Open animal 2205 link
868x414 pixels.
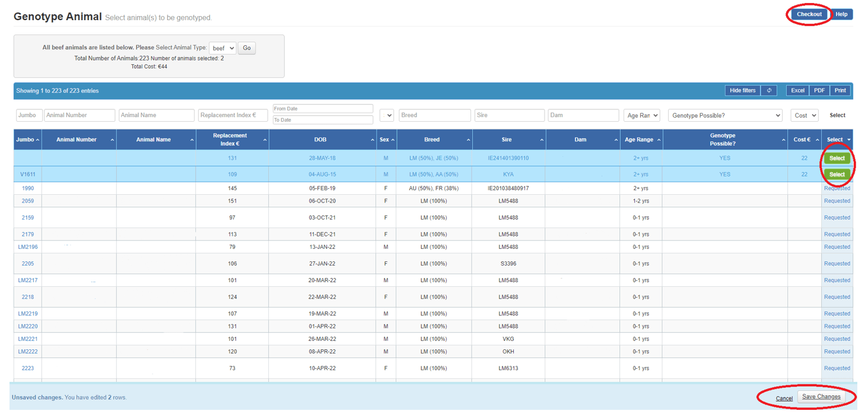(28, 264)
